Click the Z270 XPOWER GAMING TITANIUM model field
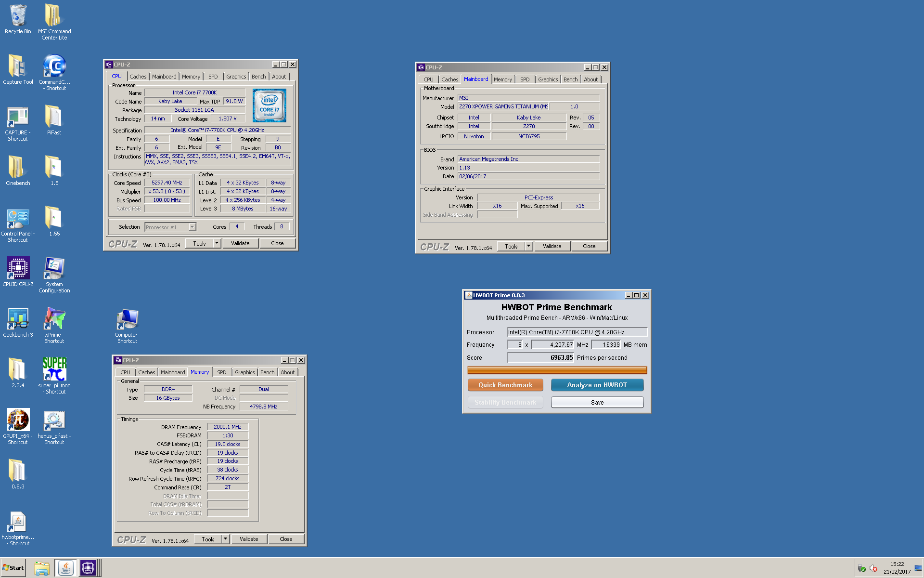The image size is (924, 578). point(503,106)
